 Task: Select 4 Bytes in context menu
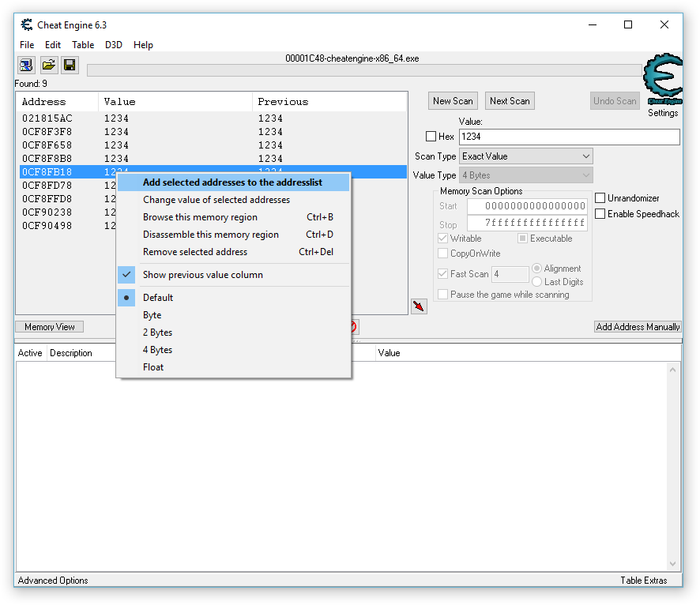pyautogui.click(x=233, y=349)
